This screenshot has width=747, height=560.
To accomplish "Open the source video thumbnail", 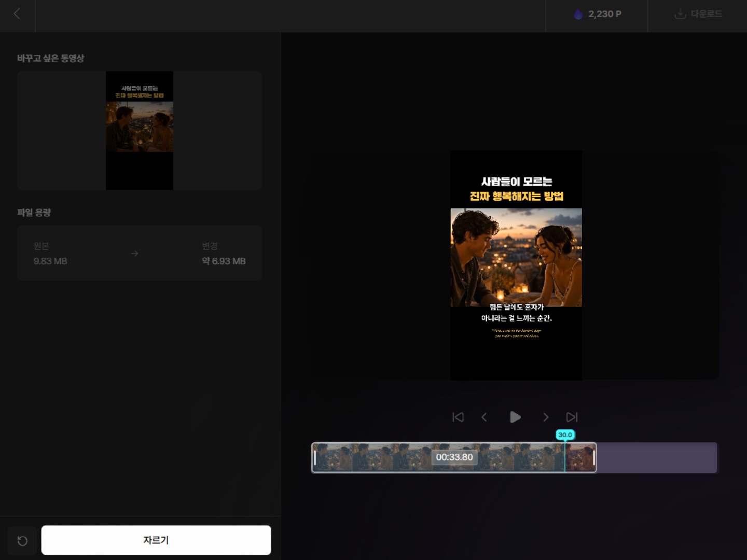I will click(x=140, y=131).
